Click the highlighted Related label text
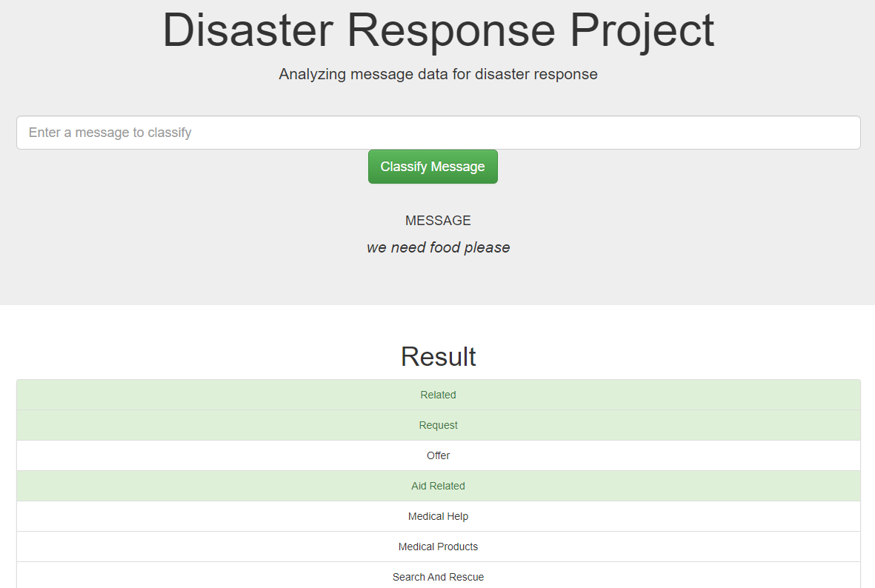 pos(438,395)
